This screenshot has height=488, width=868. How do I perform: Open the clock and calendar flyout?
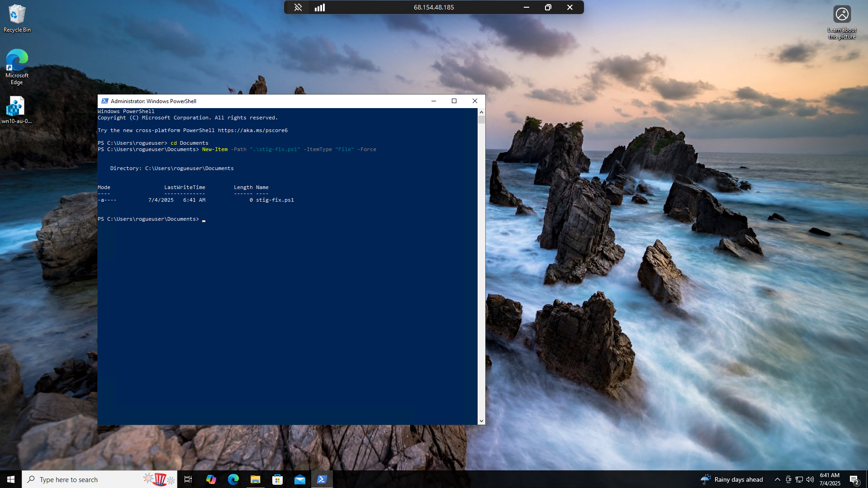click(830, 479)
